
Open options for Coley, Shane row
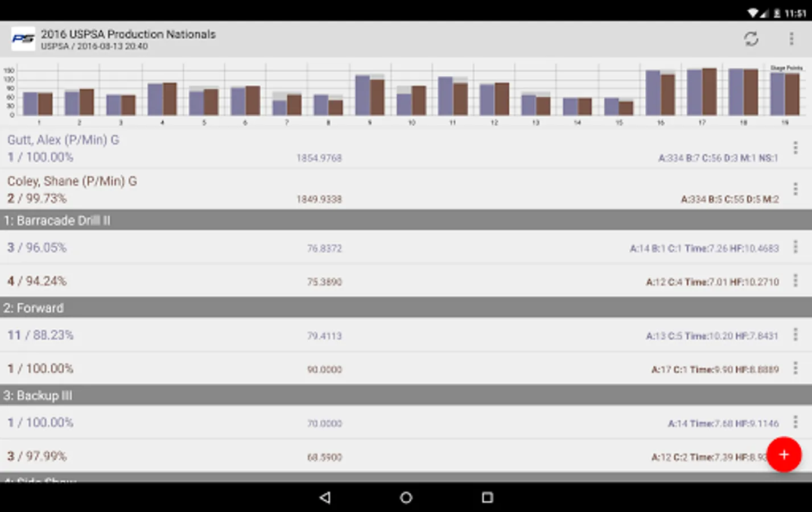coord(795,189)
